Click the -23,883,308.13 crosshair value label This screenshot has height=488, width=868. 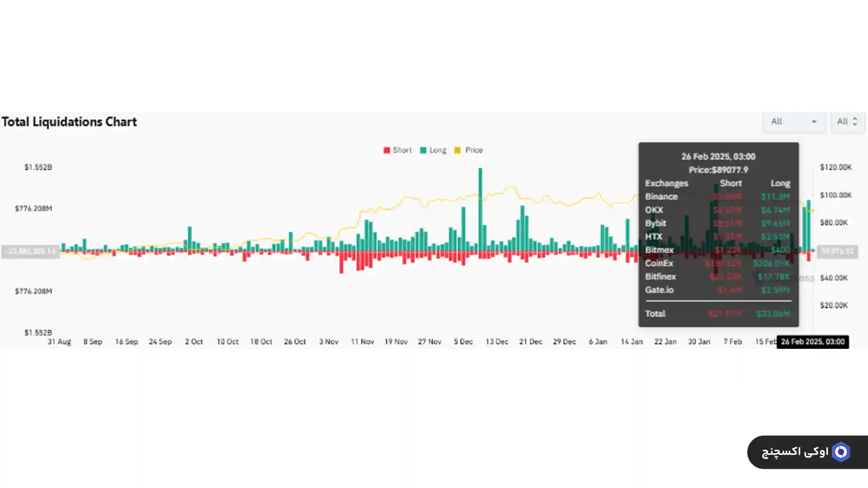pyautogui.click(x=30, y=251)
